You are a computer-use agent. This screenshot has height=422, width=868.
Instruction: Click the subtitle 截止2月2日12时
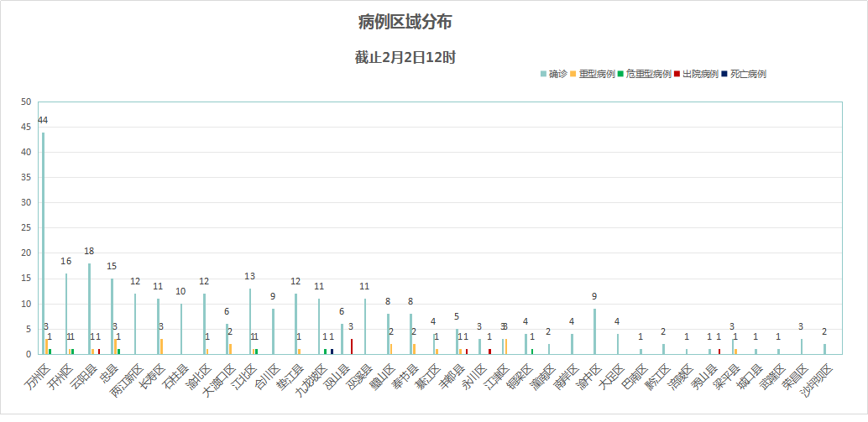click(405, 58)
